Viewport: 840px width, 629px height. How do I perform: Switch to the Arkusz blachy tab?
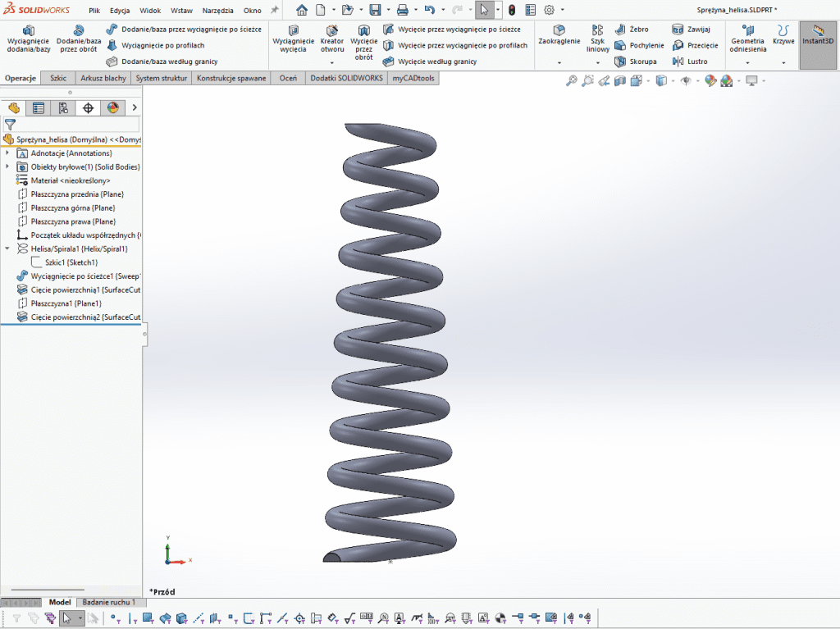pos(103,78)
